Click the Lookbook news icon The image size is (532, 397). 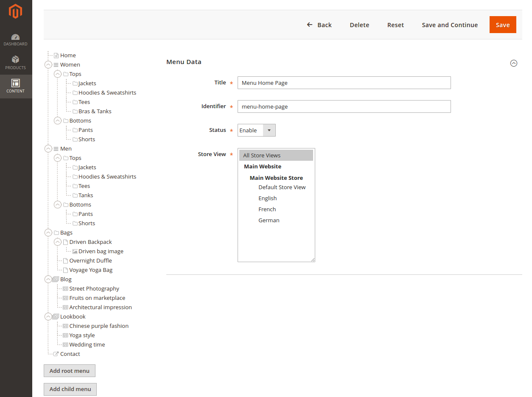[56, 317]
